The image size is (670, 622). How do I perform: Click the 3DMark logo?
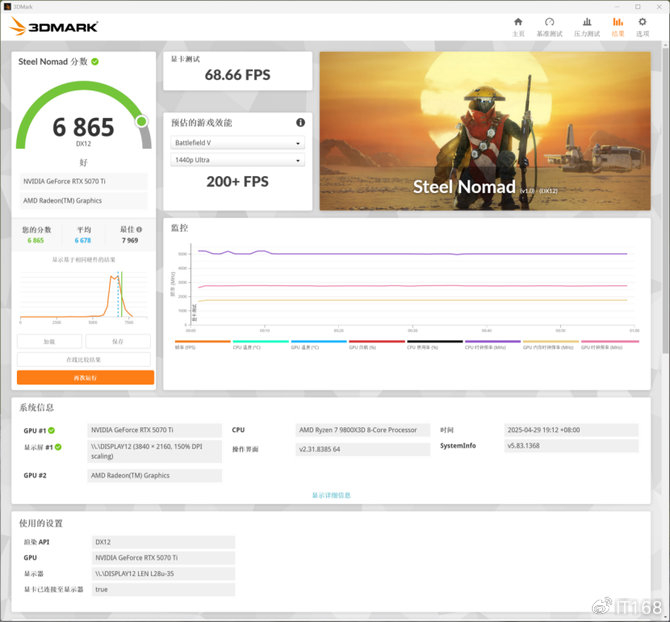tap(54, 26)
